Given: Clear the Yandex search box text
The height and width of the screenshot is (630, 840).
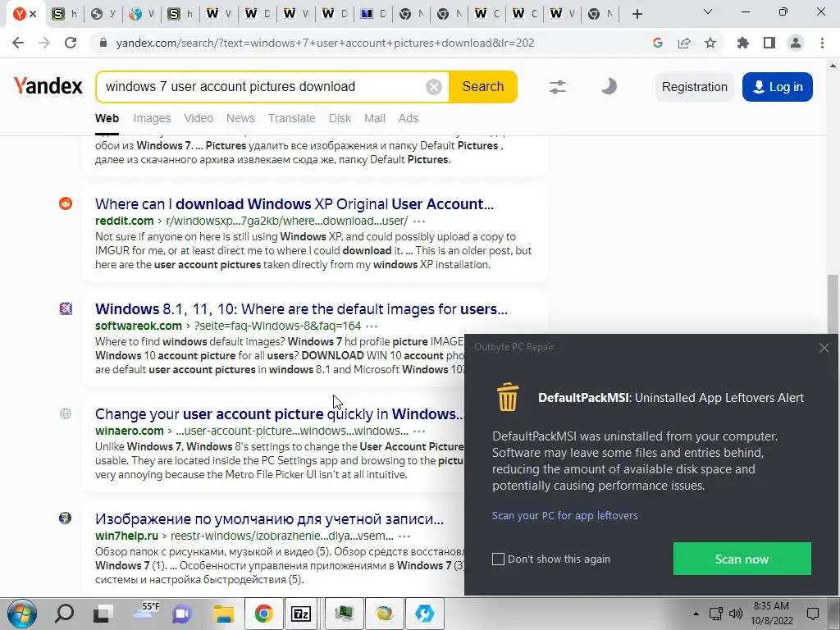Looking at the screenshot, I should [433, 87].
